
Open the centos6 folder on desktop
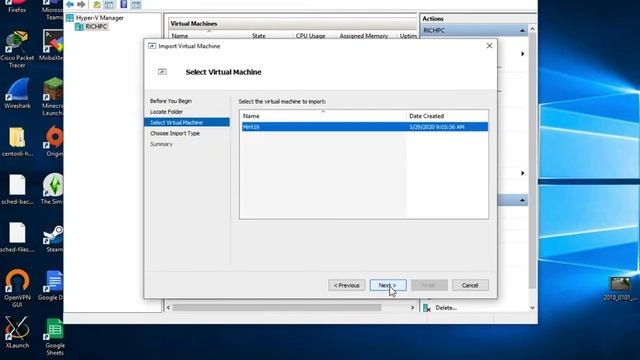point(17,142)
